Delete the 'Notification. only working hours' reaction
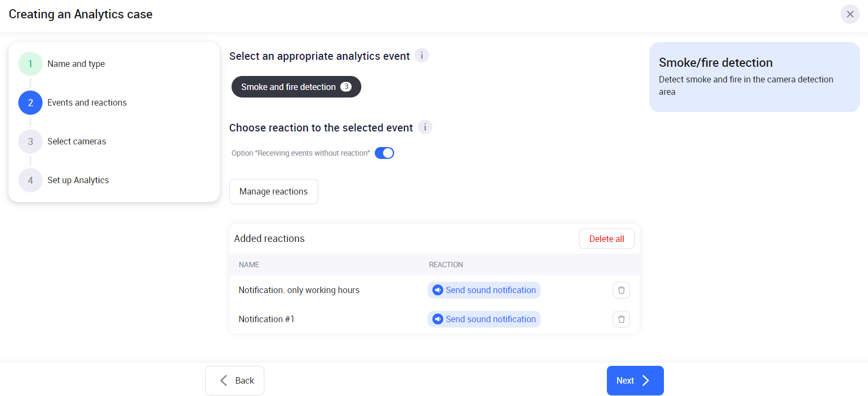Viewport: 868px width, 396px height. (x=621, y=290)
